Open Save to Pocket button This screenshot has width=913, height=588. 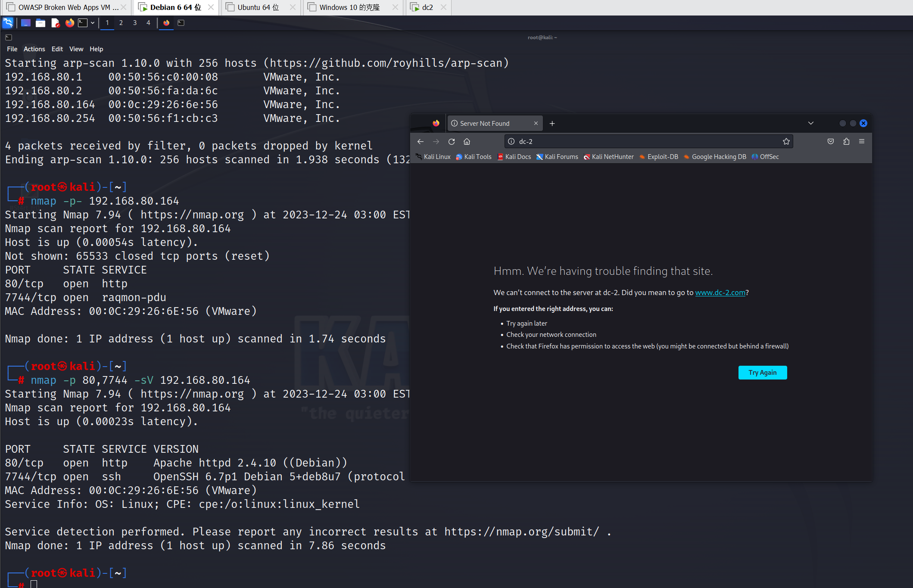click(831, 141)
